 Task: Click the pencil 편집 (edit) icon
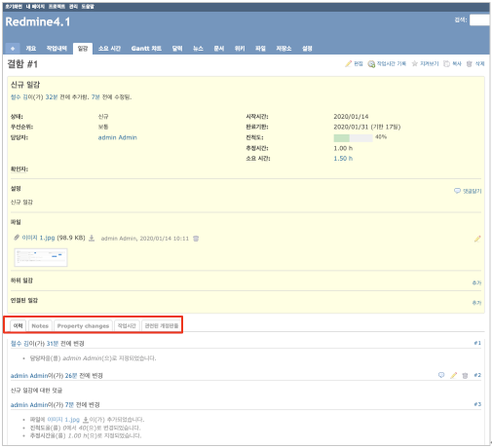349,63
